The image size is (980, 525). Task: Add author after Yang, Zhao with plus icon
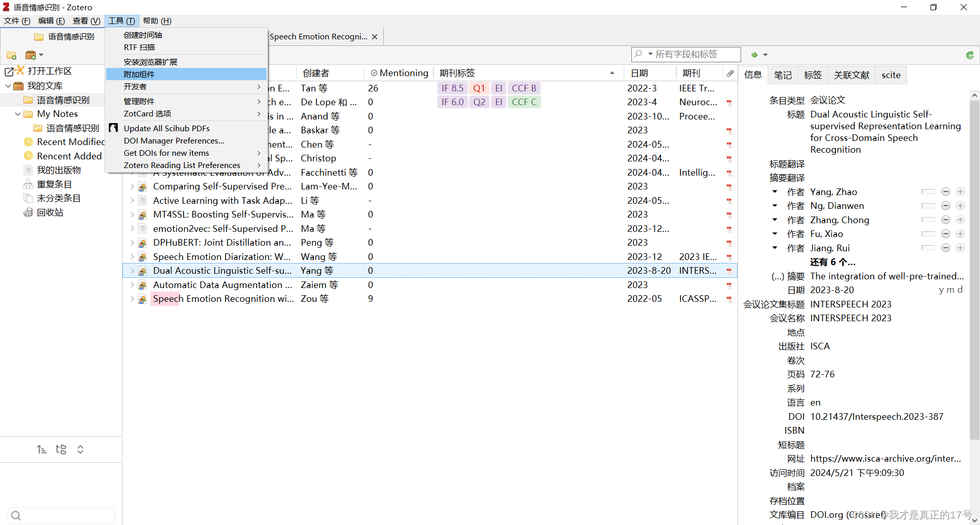click(960, 192)
